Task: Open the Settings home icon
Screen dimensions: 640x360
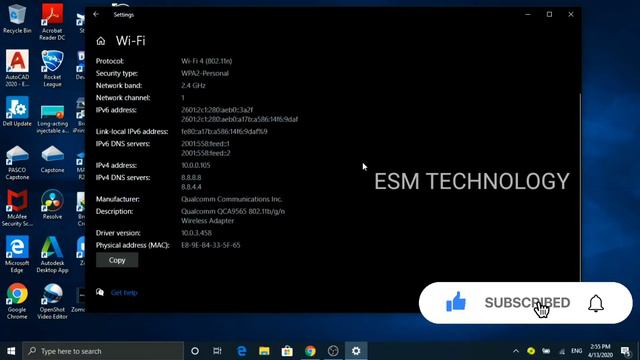Action: tap(101, 41)
